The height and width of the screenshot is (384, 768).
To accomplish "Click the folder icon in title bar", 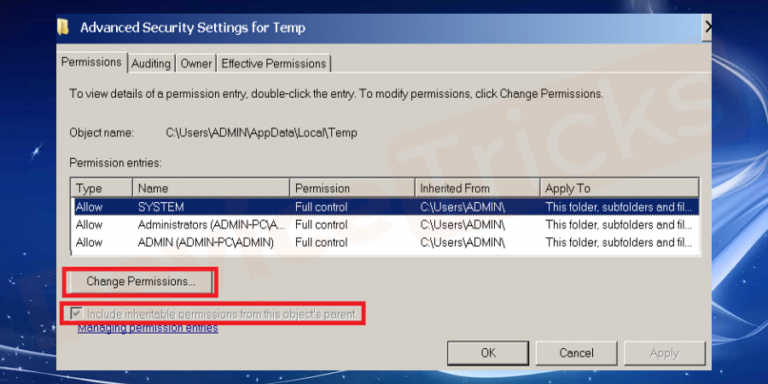I will pyautogui.click(x=63, y=27).
